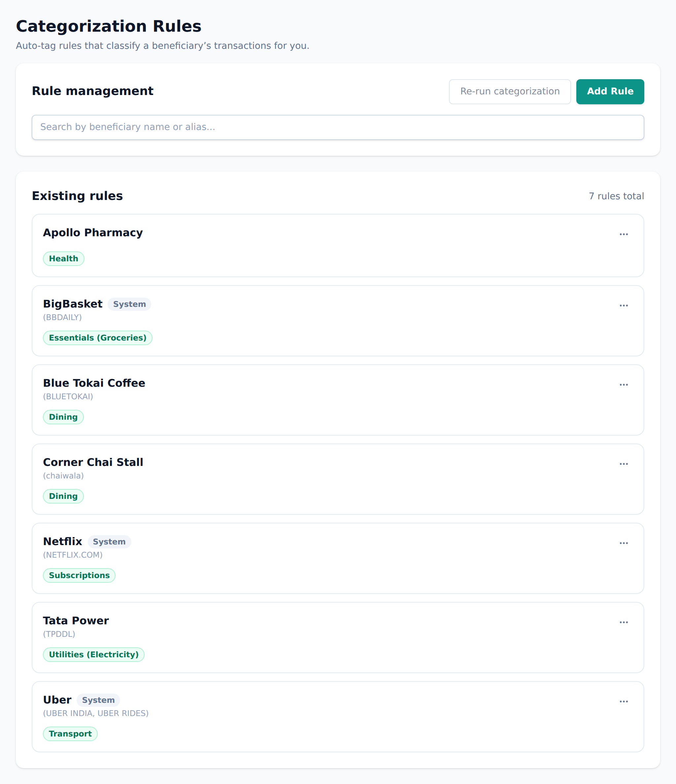Click the Rule management heading
Viewport: 676px width, 784px height.
[93, 91]
